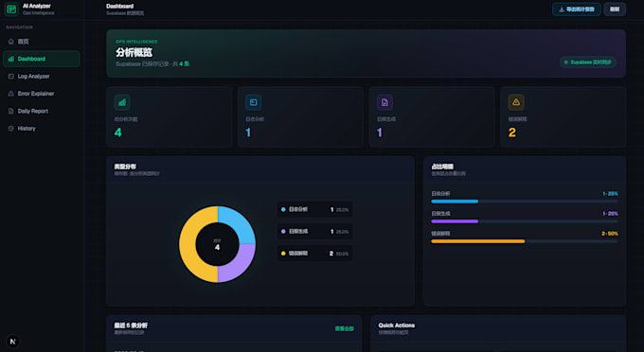
Task: Click the clock icon next to History
Action: pyautogui.click(x=11, y=129)
